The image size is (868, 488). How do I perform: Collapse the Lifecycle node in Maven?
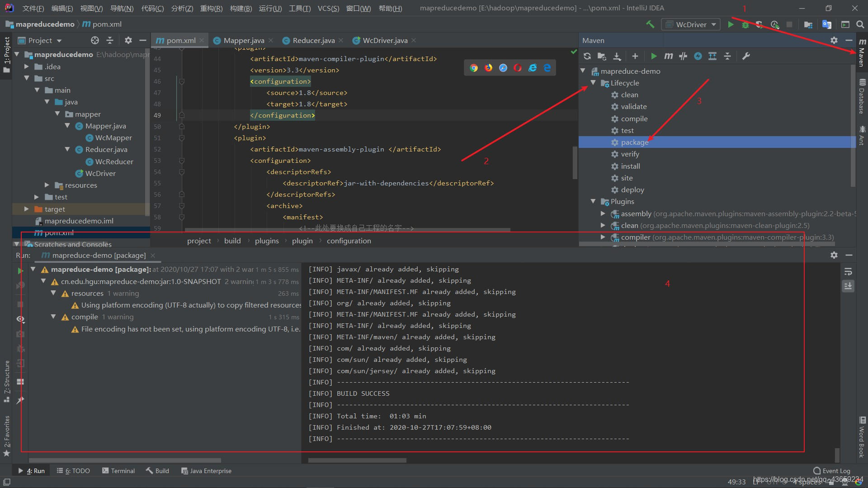pos(593,83)
